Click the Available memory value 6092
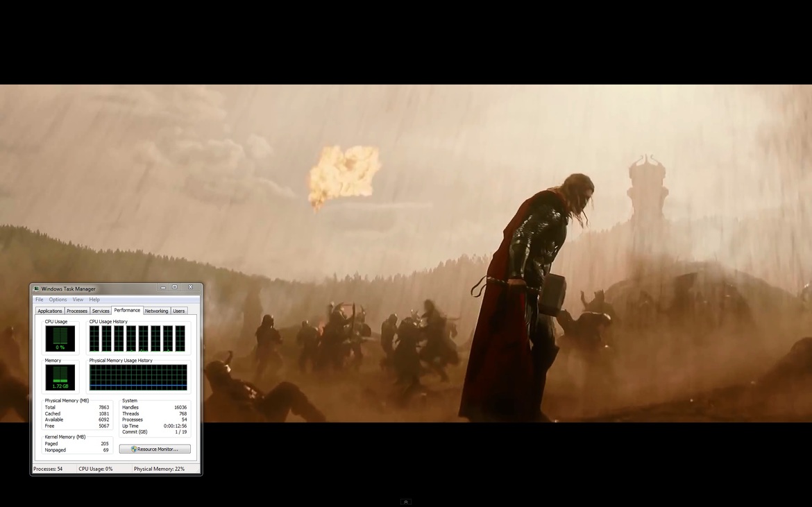 pos(103,420)
